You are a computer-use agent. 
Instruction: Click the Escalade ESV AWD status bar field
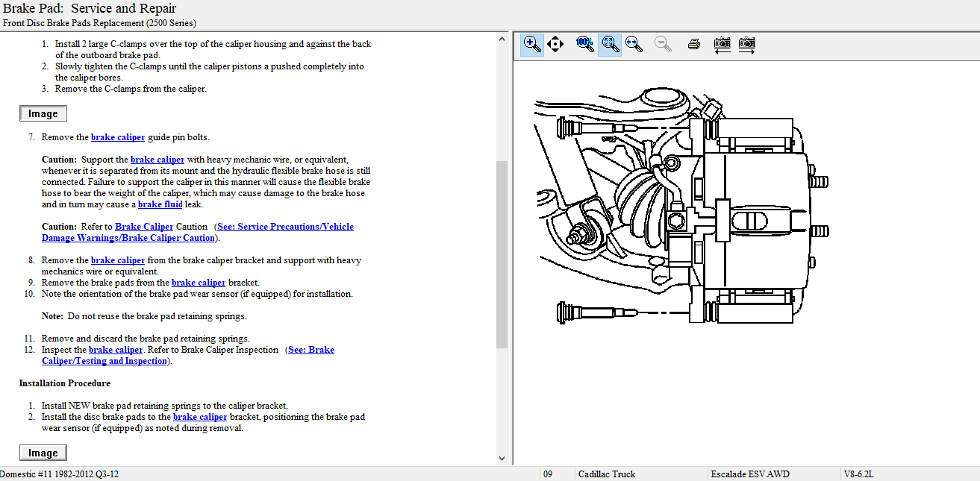point(750,474)
